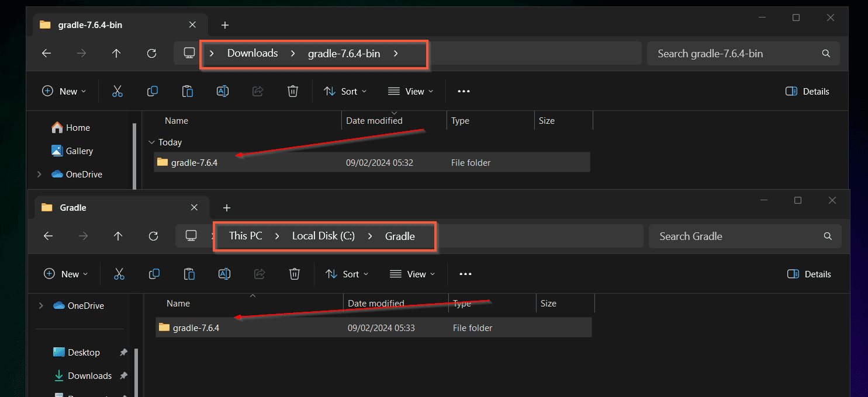Click Rename icon in Gradle window
868x397 pixels.
pos(224,274)
